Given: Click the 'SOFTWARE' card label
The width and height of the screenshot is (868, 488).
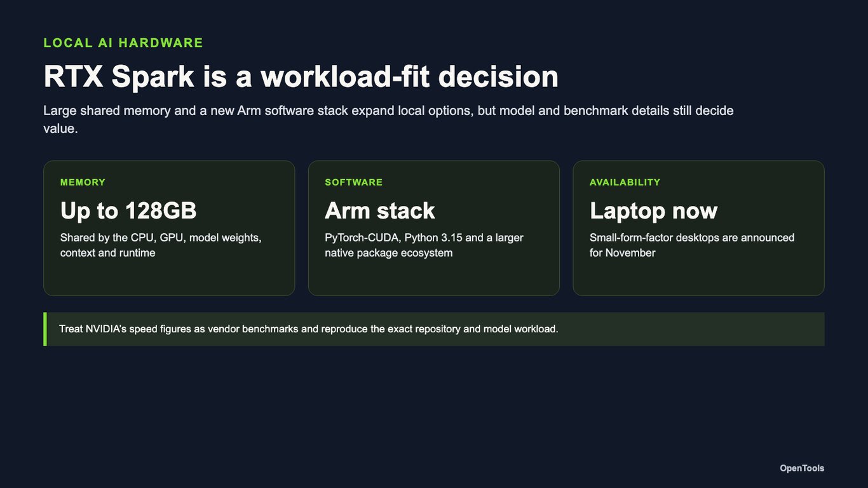Looking at the screenshot, I should pos(354,182).
